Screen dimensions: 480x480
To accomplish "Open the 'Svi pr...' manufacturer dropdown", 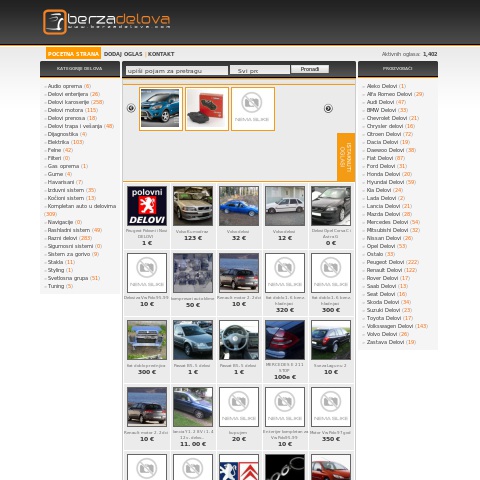I will 260,70.
